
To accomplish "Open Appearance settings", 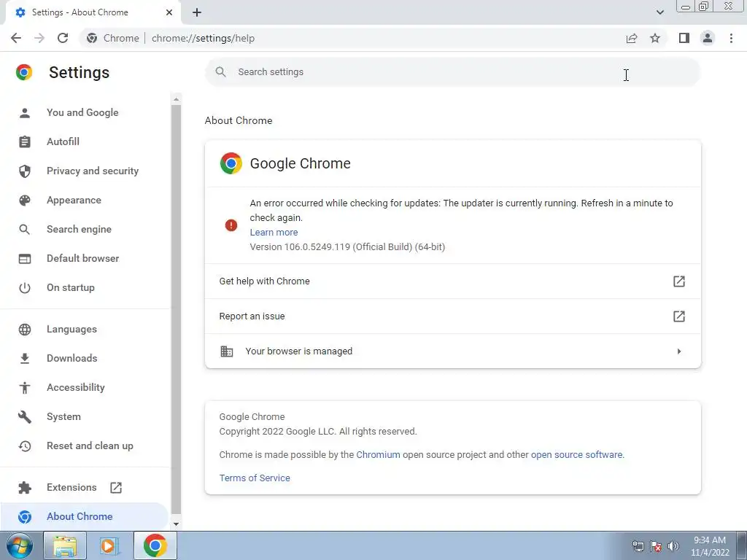I will click(74, 200).
